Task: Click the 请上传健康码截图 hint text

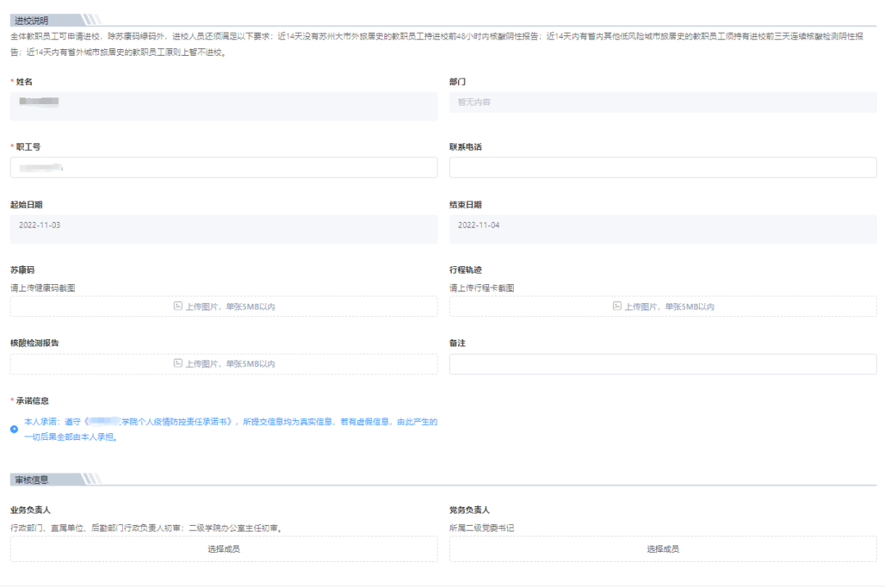Action: tap(43, 287)
